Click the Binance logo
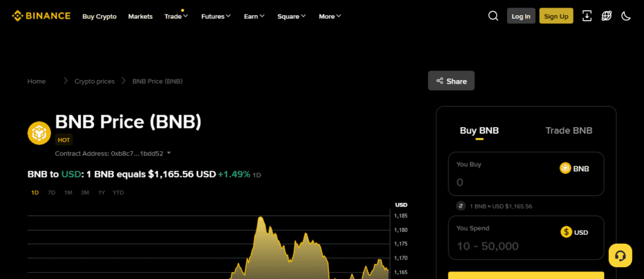This screenshot has width=644, height=279. click(x=41, y=16)
